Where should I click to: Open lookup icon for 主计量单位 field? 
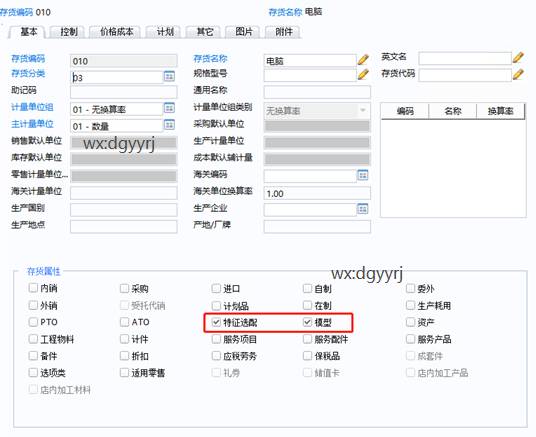(169, 125)
